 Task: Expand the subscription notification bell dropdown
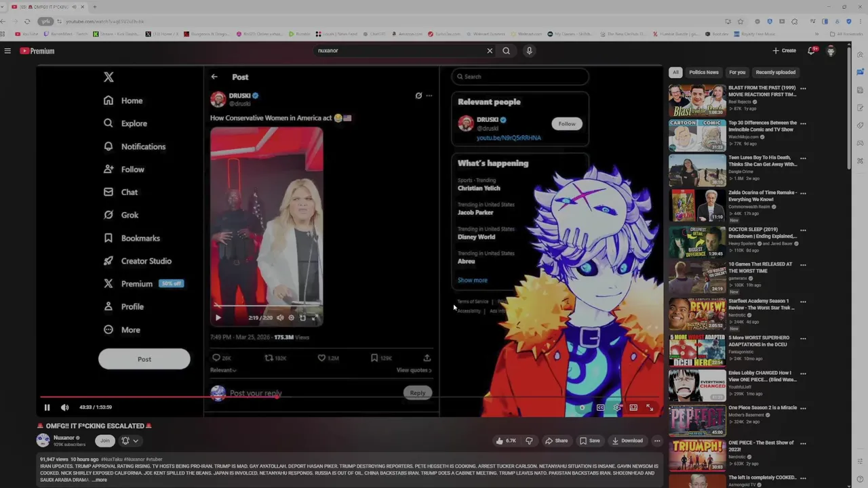pyautogui.click(x=130, y=441)
